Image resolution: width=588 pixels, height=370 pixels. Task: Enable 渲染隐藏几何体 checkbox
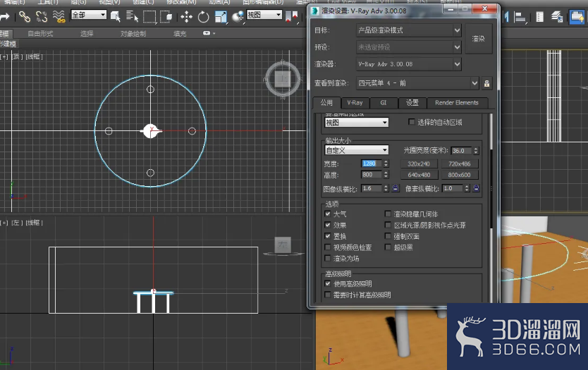point(388,214)
